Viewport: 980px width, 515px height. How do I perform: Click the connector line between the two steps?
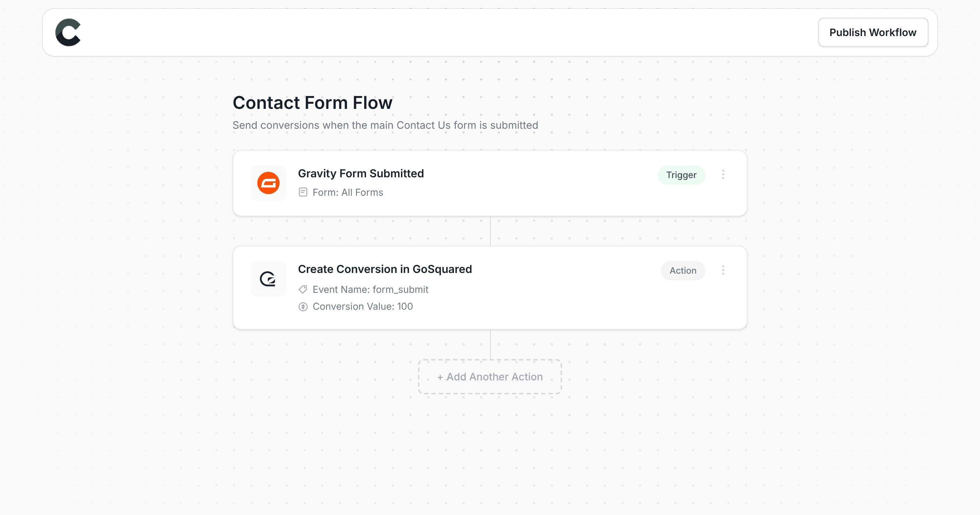pos(490,231)
